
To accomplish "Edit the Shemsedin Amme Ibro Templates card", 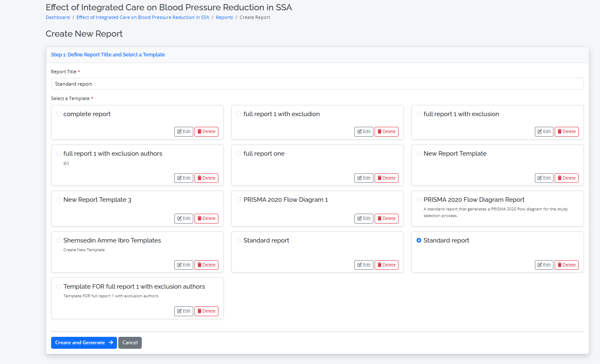I will coord(183,265).
